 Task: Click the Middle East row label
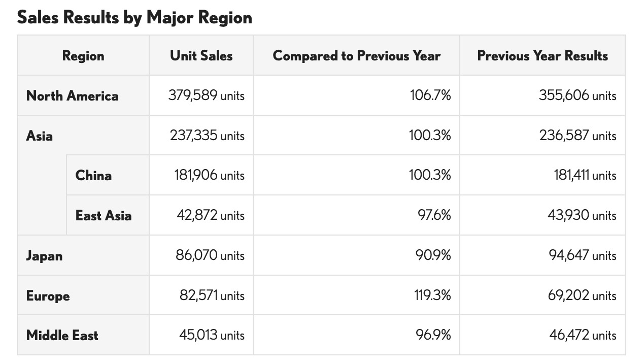(x=62, y=336)
